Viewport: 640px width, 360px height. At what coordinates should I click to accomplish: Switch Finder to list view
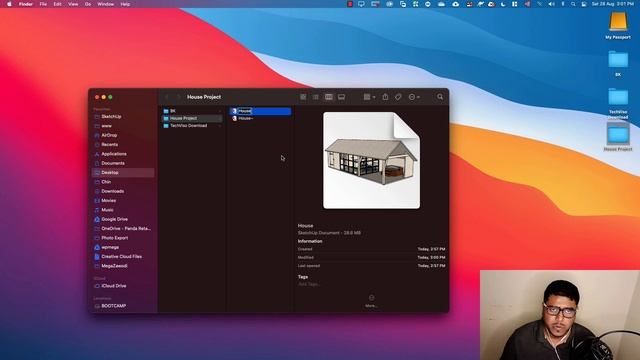tap(316, 97)
